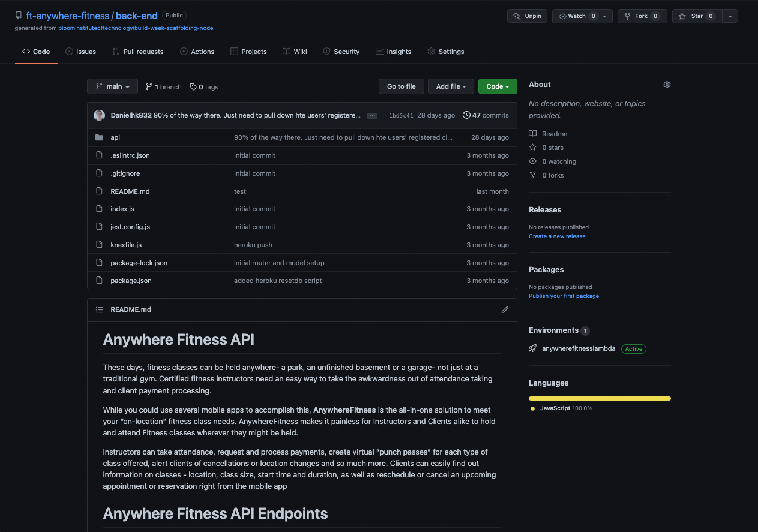Open the Projects tab

248,52
